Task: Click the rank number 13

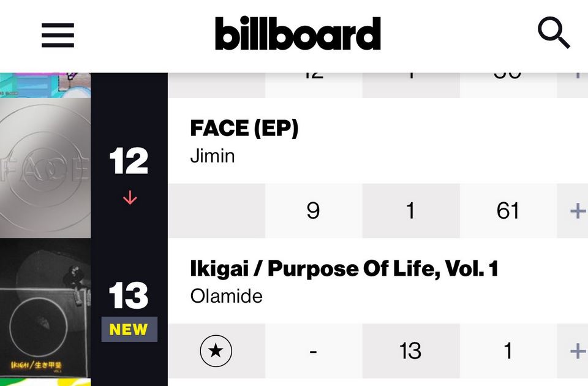Action: pos(129,297)
